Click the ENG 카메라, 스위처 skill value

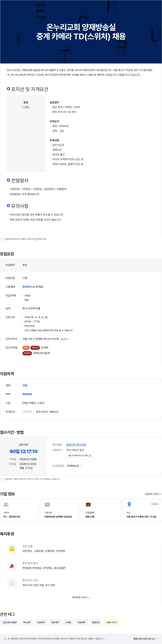click(x=33, y=403)
